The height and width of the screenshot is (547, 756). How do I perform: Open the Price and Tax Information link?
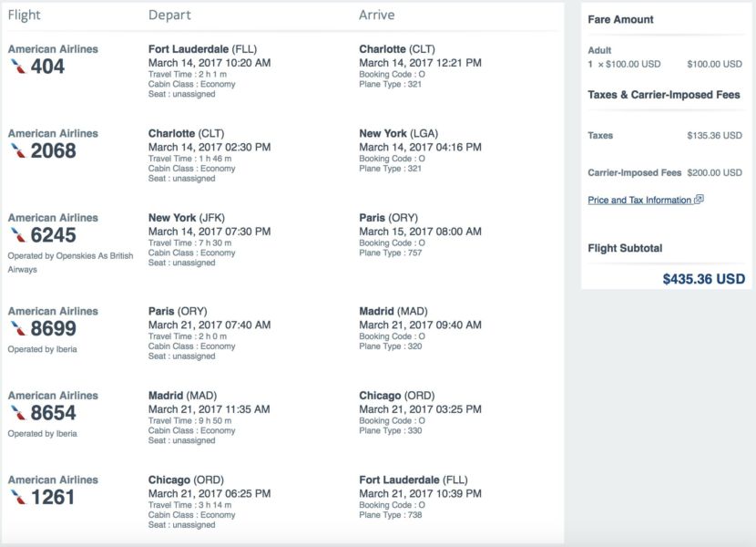[x=639, y=200]
